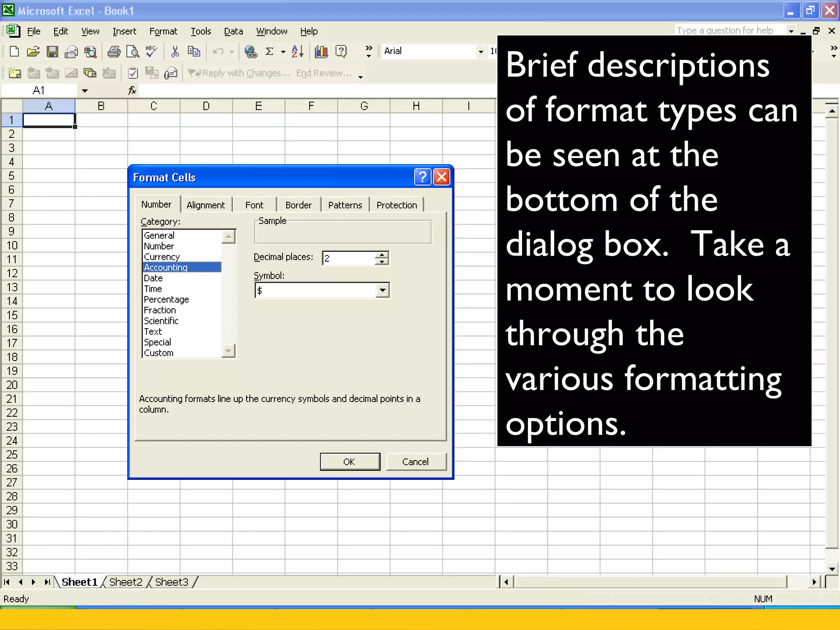840x630 pixels.
Task: Click the last sheet navigation arrow
Action: [47, 582]
